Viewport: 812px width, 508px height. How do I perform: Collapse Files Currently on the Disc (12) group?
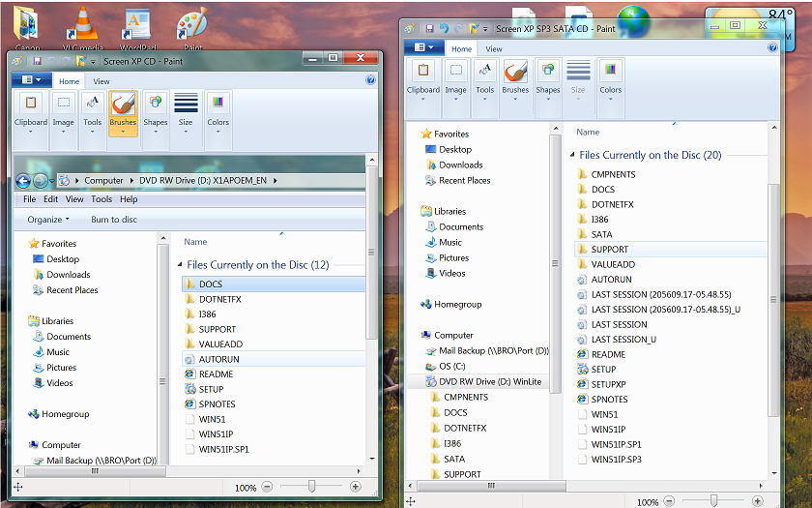click(x=180, y=265)
